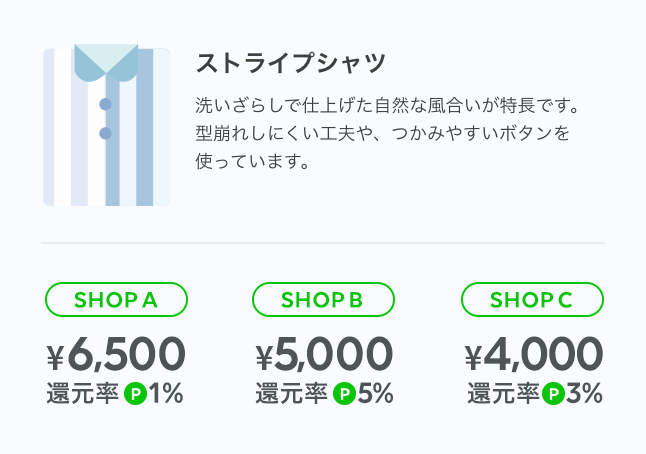Select the SHOP C badge
Viewport: 646px width, 454px height.
tap(532, 300)
